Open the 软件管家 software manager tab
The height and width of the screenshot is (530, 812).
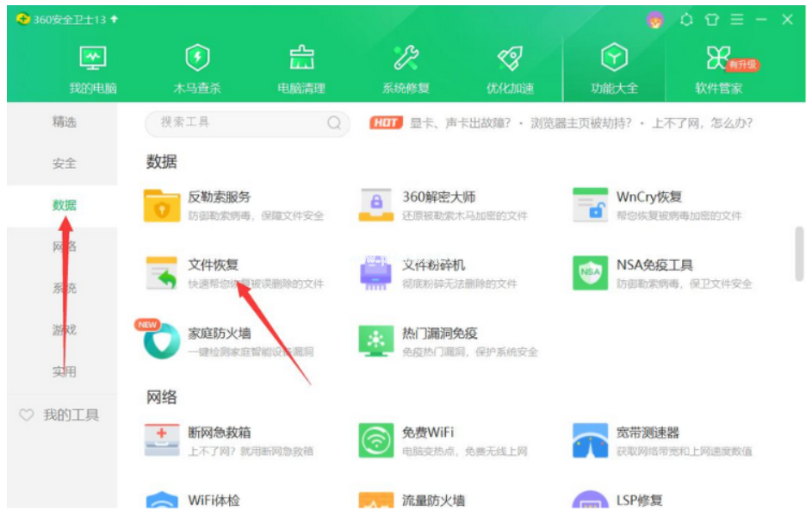click(x=719, y=69)
